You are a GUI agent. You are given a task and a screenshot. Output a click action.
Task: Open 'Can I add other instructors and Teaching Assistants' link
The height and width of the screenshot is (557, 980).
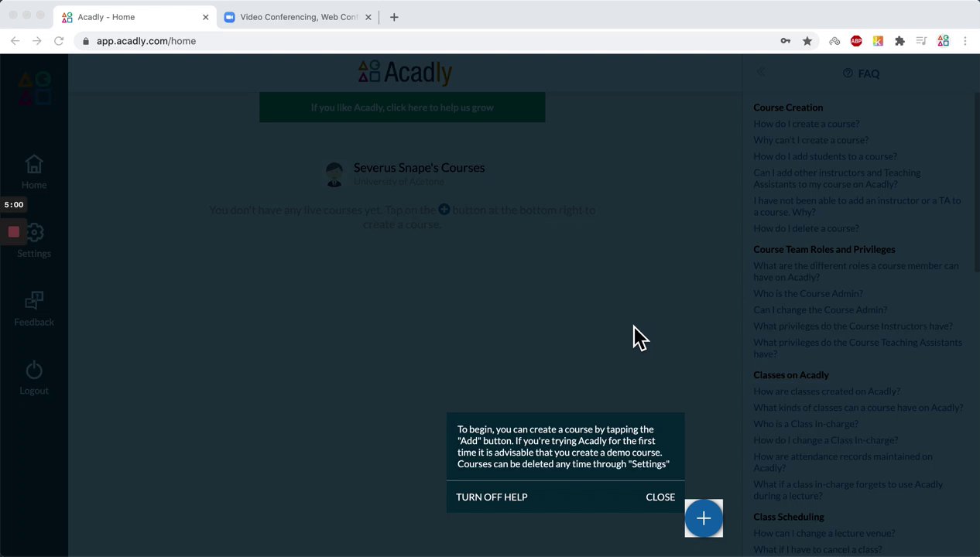(x=837, y=178)
